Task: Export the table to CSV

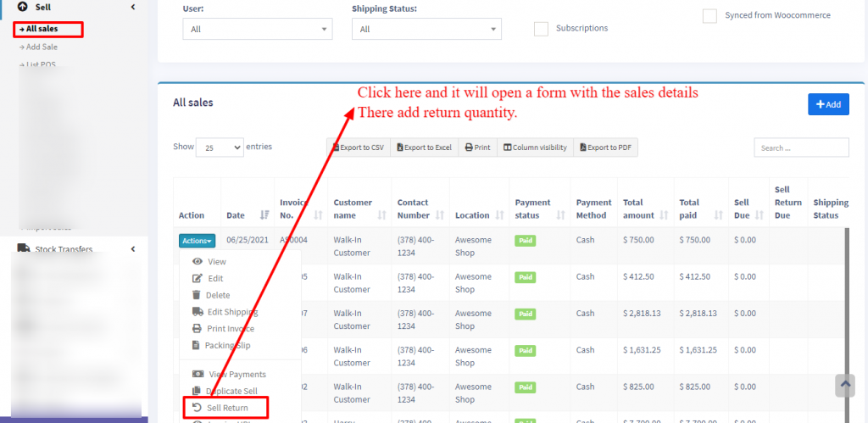Action: point(359,147)
